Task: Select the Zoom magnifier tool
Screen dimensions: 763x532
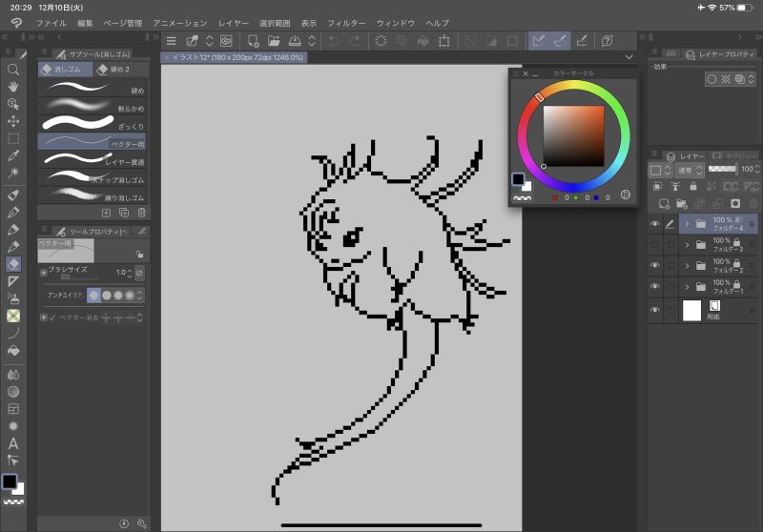Action: pos(13,70)
